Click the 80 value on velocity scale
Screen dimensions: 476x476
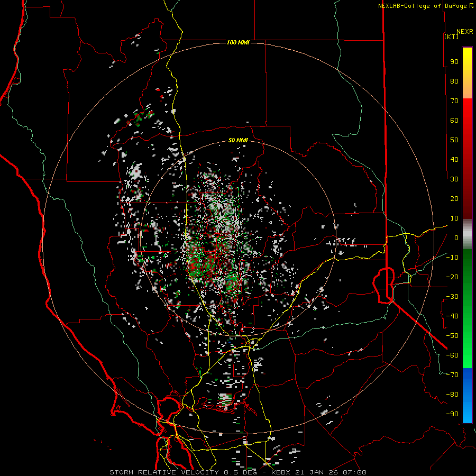point(454,81)
